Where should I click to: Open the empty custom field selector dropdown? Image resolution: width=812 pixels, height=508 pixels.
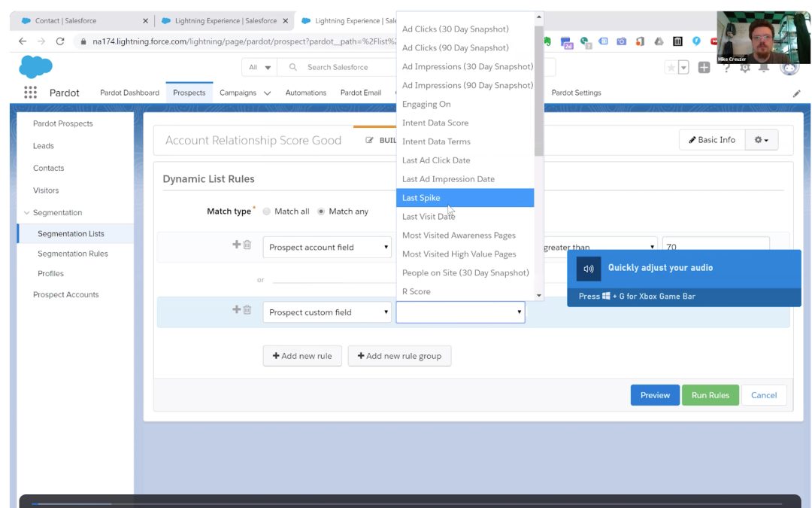point(460,312)
